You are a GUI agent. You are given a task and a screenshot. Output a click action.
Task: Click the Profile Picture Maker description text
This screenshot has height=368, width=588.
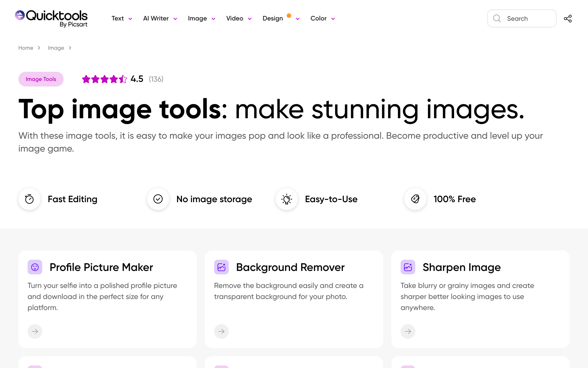(x=102, y=296)
